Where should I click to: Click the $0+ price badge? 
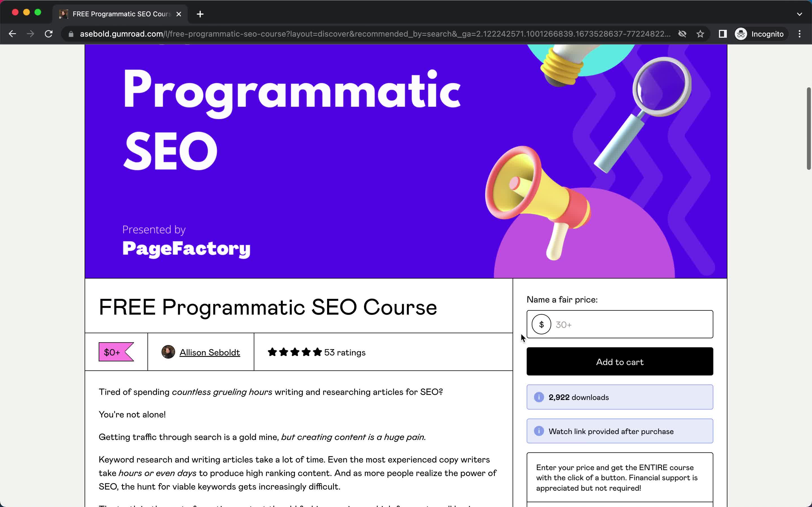pyautogui.click(x=113, y=352)
